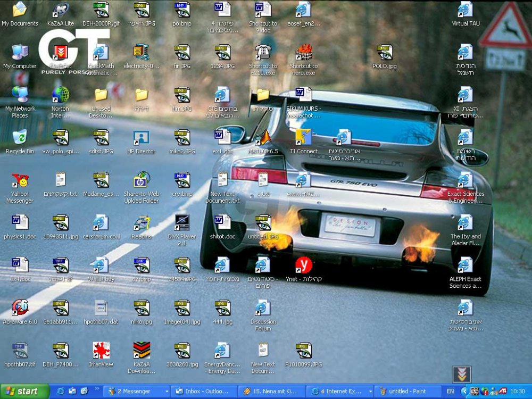Screen dimensions: 532x399
Task: Select the POLO.jpg image file
Action: (x=385, y=52)
